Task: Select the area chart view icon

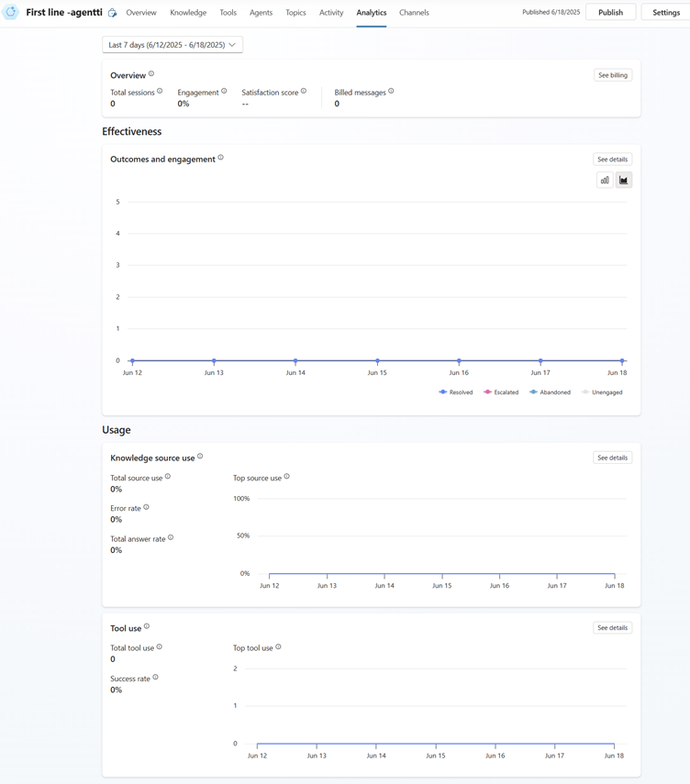Action: pos(624,181)
